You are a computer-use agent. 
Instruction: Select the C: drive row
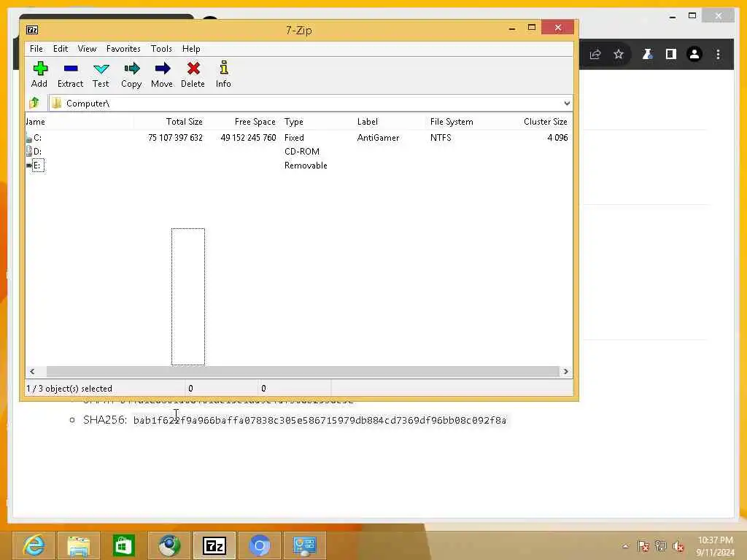click(x=298, y=138)
